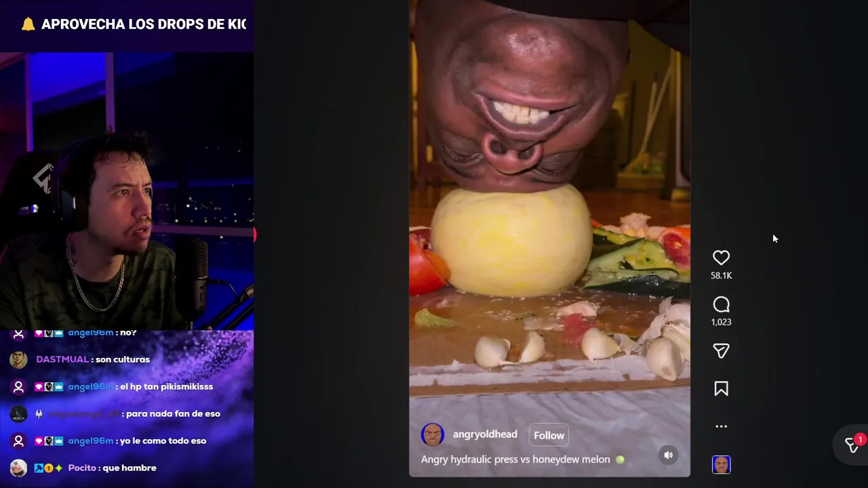View the 1,023 comments count
This screenshot has height=488, width=868.
(721, 322)
